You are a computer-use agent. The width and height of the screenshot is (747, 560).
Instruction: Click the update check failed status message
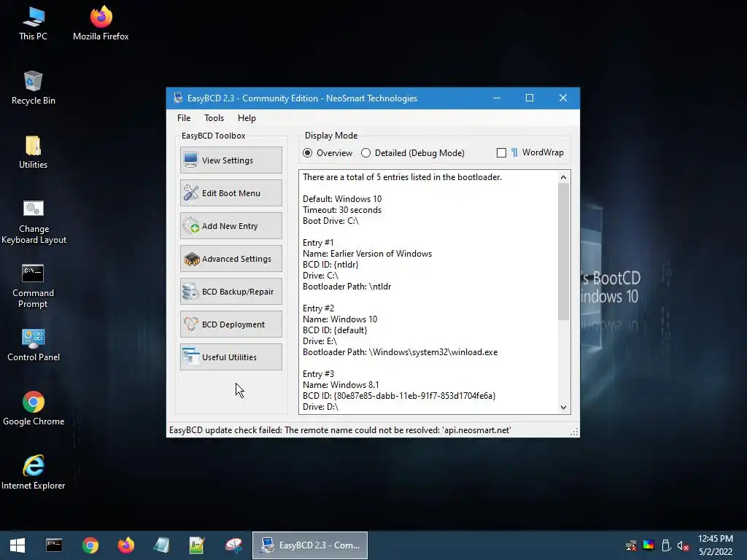point(340,430)
